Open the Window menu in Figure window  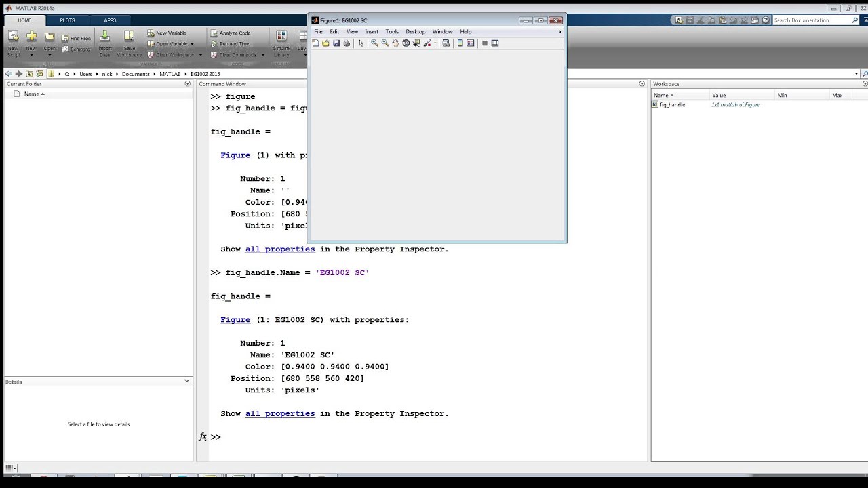coord(442,32)
